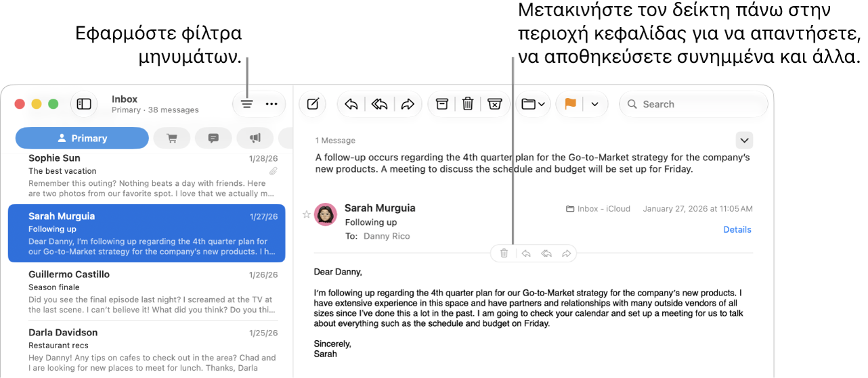Click the Inbox title in the toolbar
Viewport: 868px width, 378px height.
pyautogui.click(x=125, y=99)
